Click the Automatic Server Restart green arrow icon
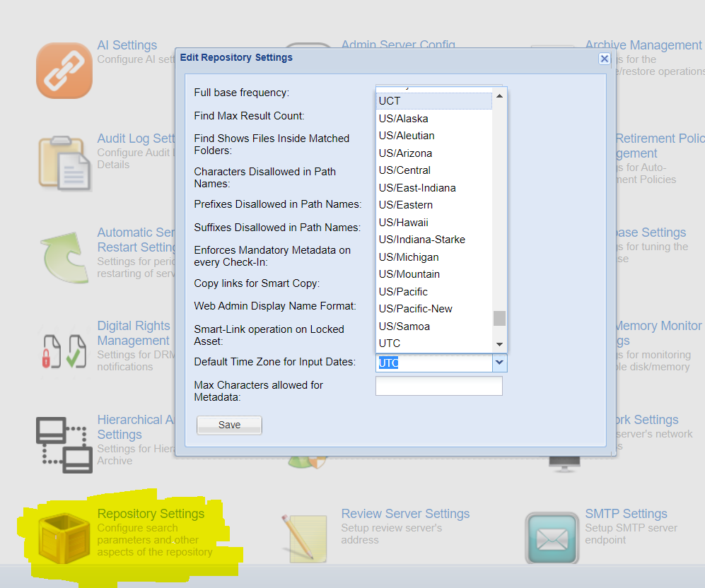The height and width of the screenshot is (588, 705). [x=64, y=256]
